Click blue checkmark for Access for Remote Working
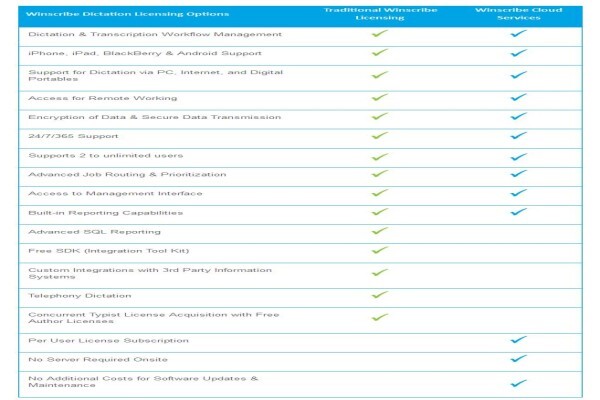Viewport: 600px width, 400px height. (518, 97)
